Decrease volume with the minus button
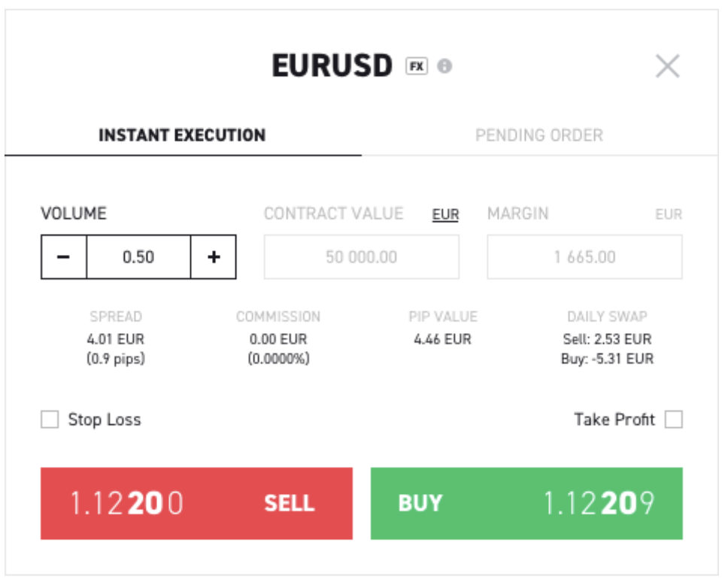This screenshot has height=582, width=728. point(64,257)
